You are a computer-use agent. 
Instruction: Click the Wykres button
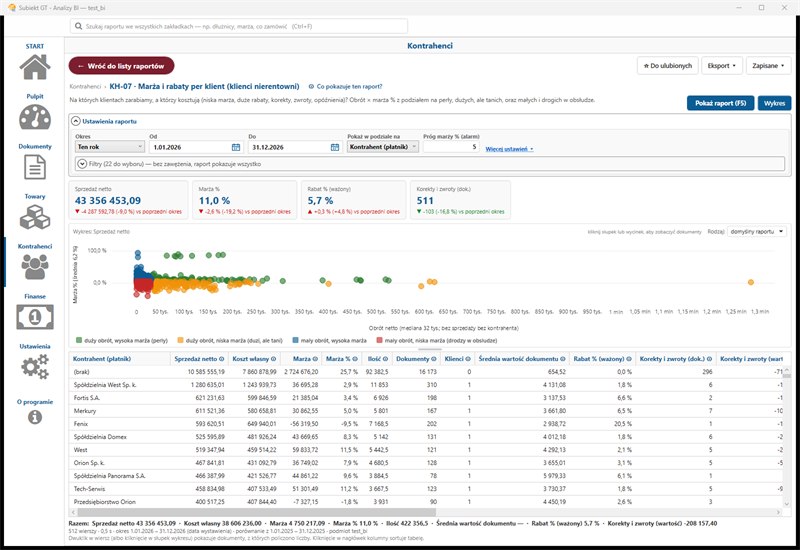(774, 103)
